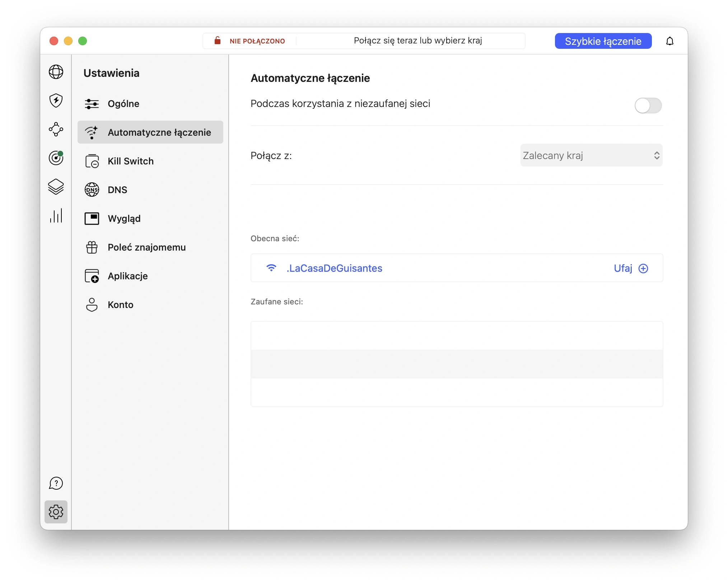The height and width of the screenshot is (583, 728).
Task: Open the Meshnet nodes icon
Action: (56, 129)
